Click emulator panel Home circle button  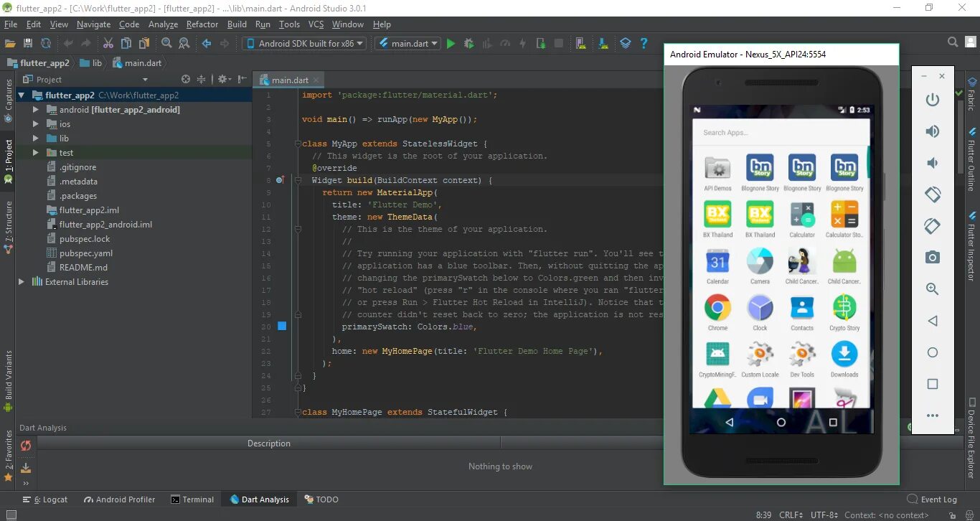pos(933,352)
